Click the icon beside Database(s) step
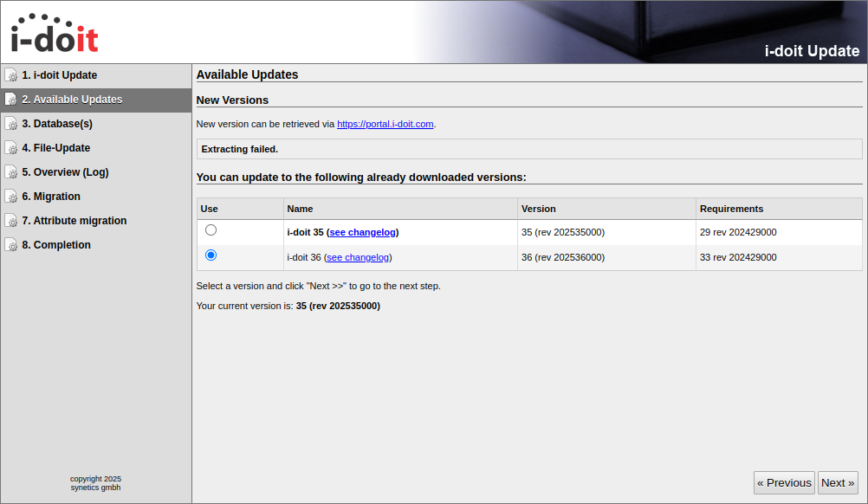The width and height of the screenshot is (868, 504). pos(11,124)
